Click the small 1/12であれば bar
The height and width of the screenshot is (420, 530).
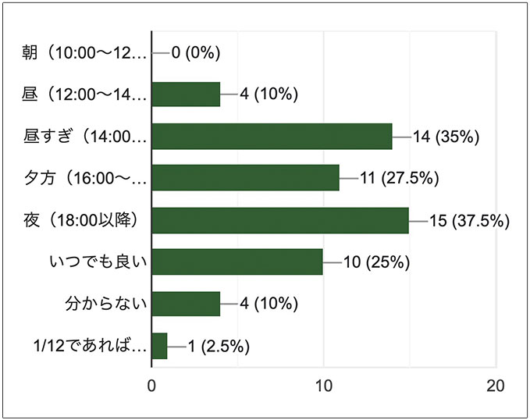click(159, 346)
